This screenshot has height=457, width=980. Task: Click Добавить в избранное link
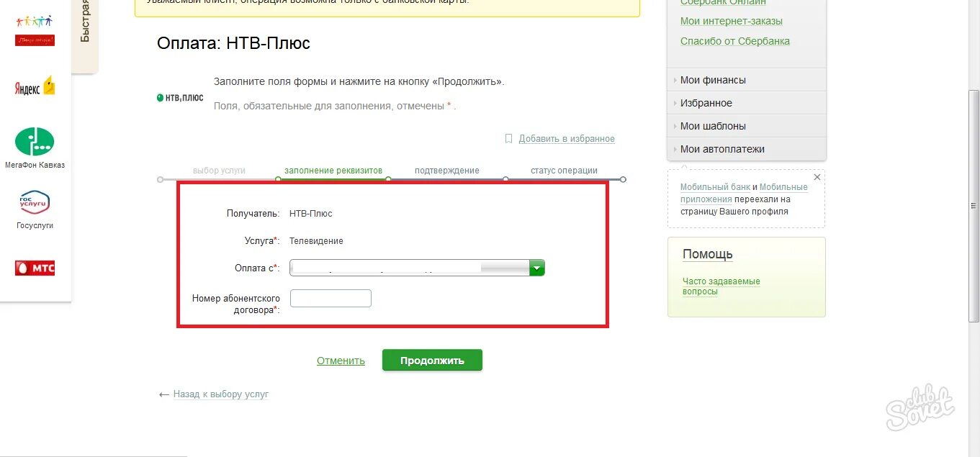pos(567,138)
